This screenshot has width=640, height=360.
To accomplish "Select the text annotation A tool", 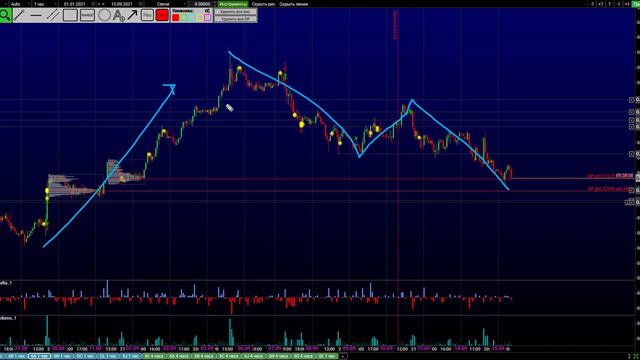I will pos(119,16).
